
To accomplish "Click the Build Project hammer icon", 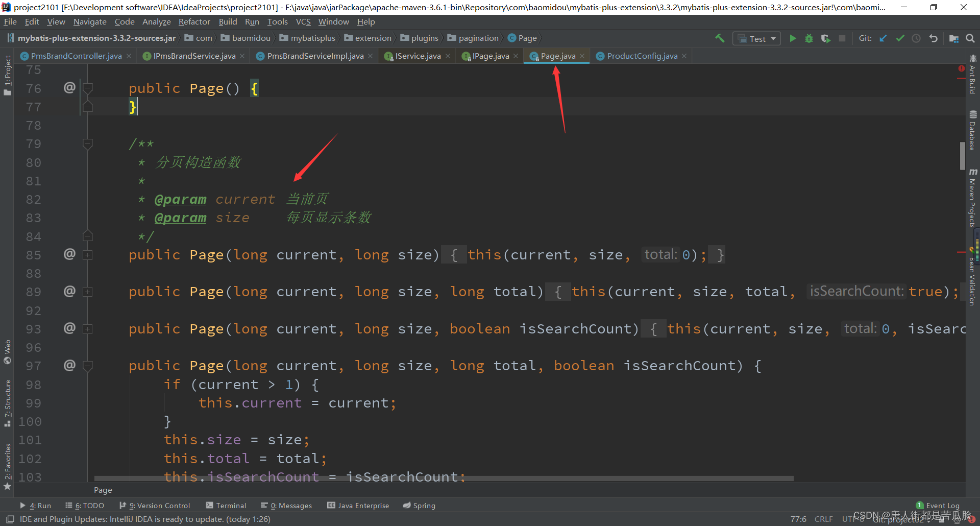I will click(720, 38).
